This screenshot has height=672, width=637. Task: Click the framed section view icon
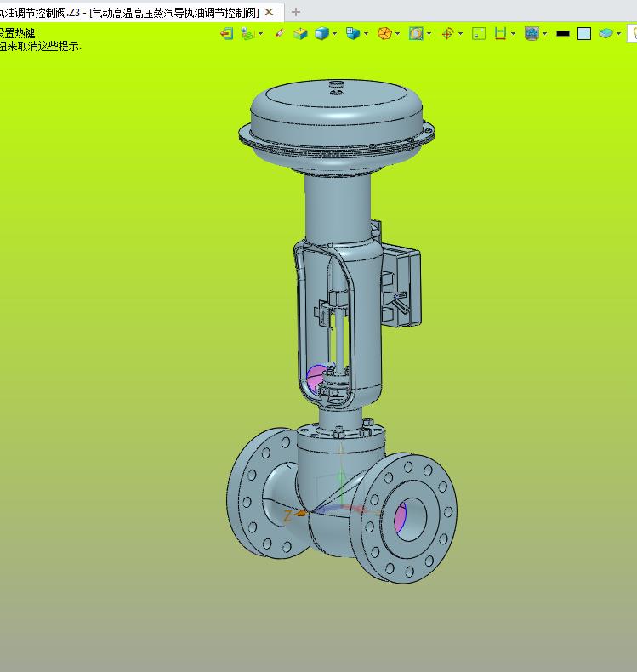[x=416, y=33]
